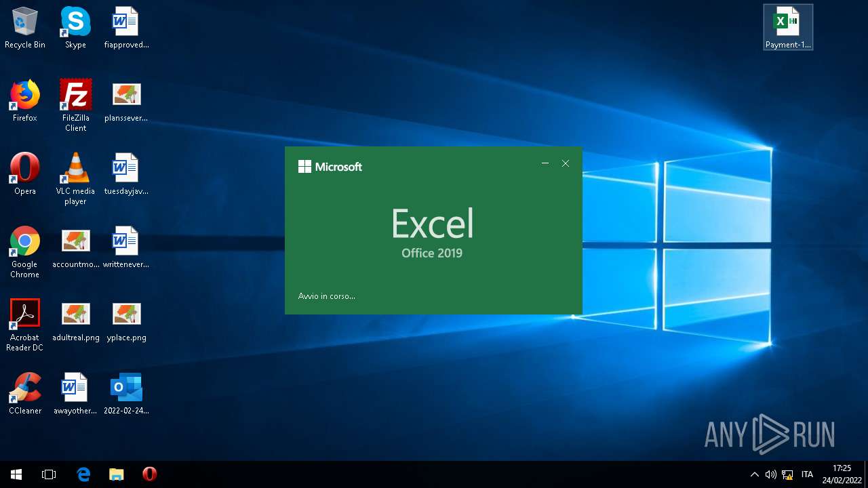This screenshot has height=488, width=868.
Task: Launch Acrobat Reader DC shortcut
Action: pos(25,325)
